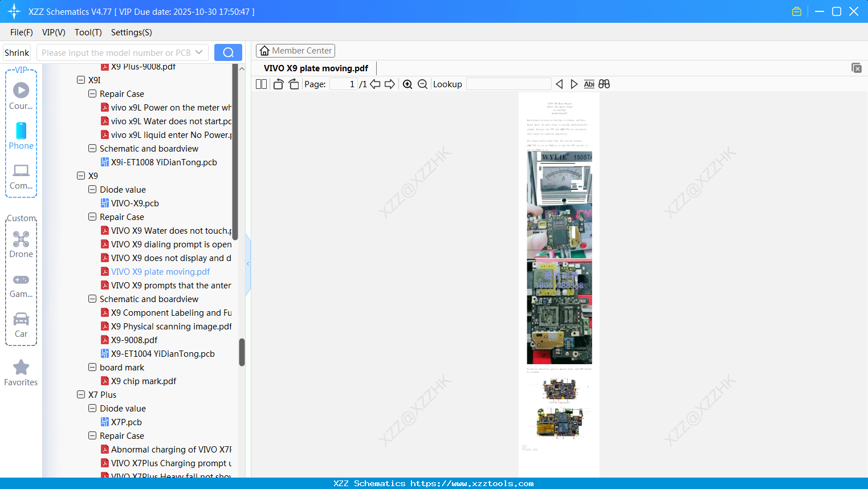Image resolution: width=868 pixels, height=489 pixels.
Task: Open the Tool(T) menu
Action: point(88,32)
